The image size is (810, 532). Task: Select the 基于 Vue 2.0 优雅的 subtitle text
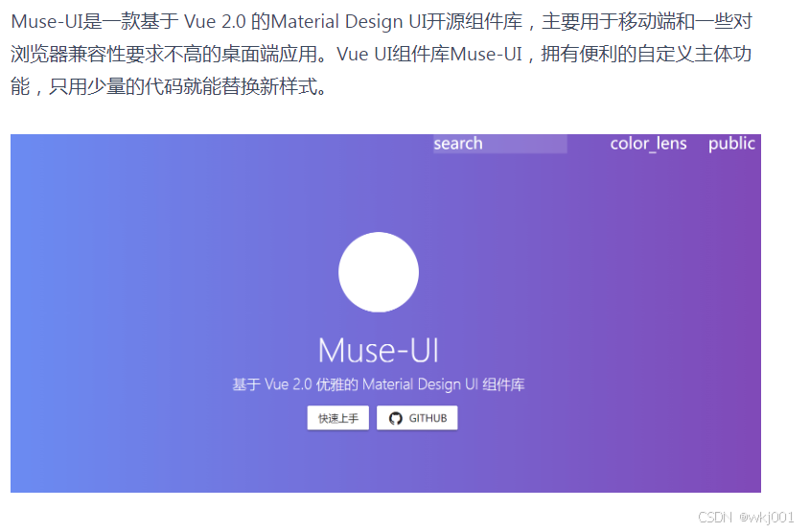pos(379,384)
